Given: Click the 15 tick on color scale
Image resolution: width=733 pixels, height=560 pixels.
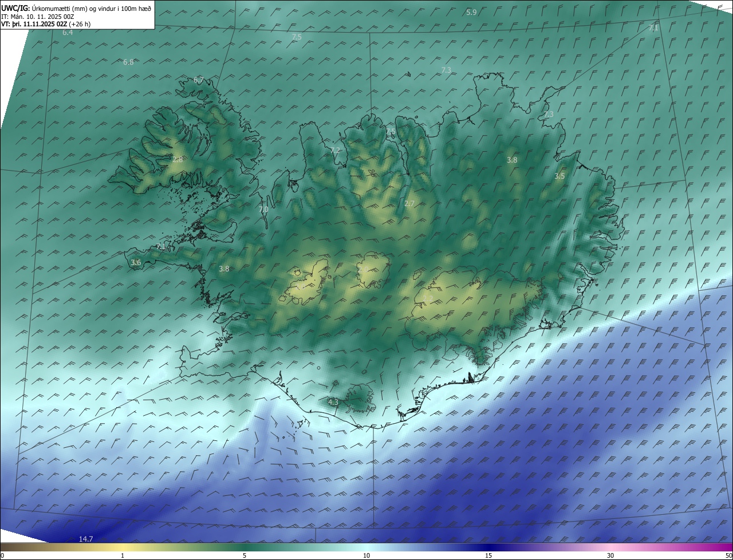Looking at the screenshot, I should click(488, 555).
